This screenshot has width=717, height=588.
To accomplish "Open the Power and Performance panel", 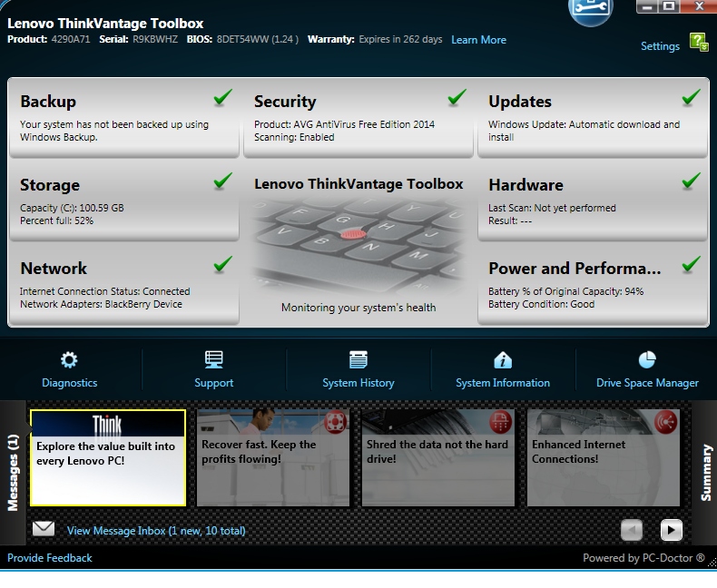I will pos(593,285).
